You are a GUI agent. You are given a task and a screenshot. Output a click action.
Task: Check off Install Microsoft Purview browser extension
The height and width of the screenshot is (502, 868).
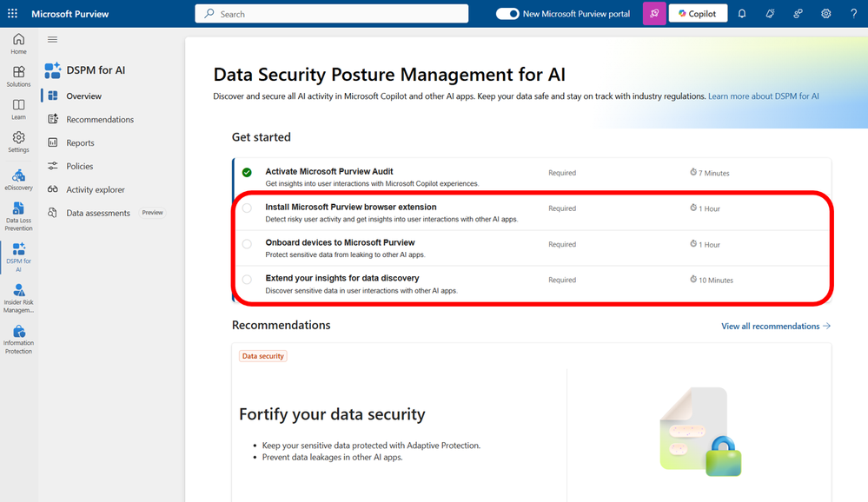pyautogui.click(x=247, y=208)
